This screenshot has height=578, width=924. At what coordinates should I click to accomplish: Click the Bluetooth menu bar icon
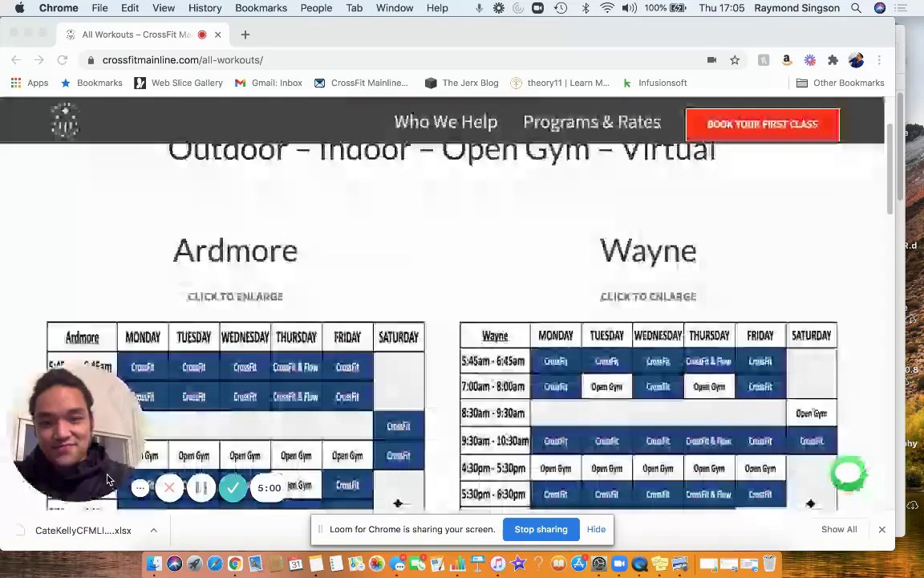586,8
